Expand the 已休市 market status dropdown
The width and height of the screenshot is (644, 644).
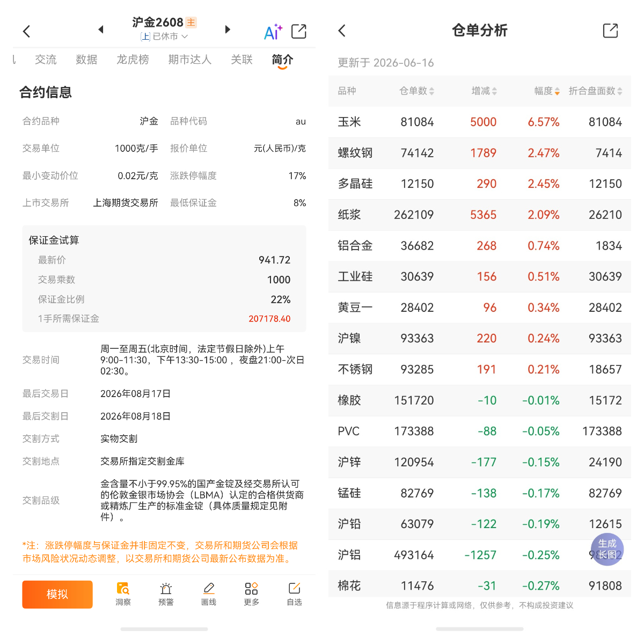pyautogui.click(x=164, y=36)
